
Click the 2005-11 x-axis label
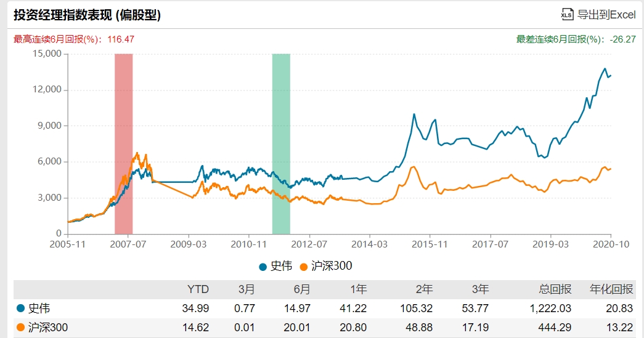pos(67,244)
